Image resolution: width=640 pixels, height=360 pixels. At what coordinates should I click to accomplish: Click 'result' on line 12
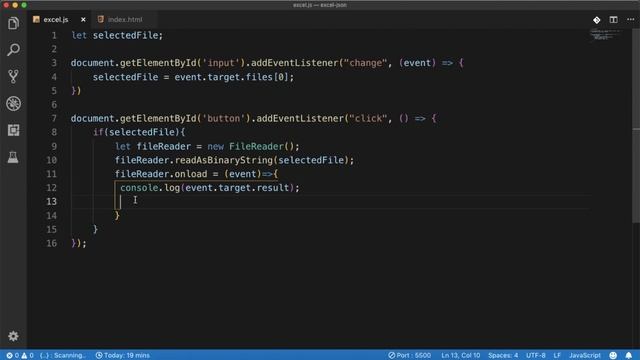point(273,188)
